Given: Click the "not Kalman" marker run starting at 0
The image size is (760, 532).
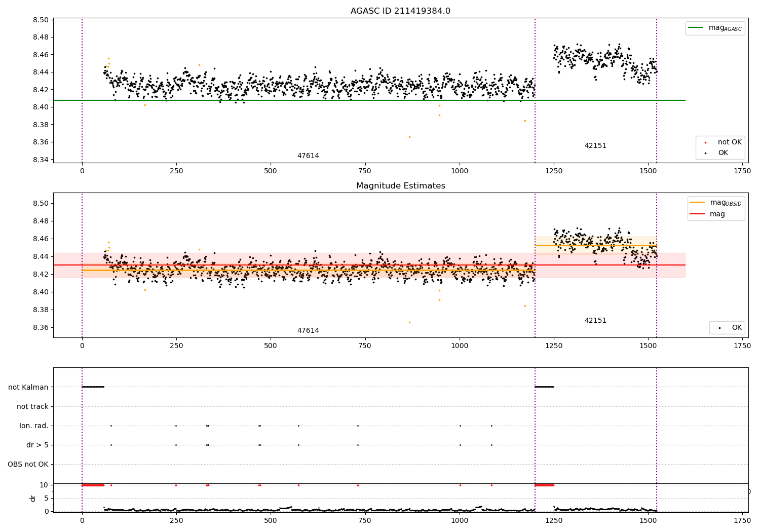Looking at the screenshot, I should pos(93,387).
